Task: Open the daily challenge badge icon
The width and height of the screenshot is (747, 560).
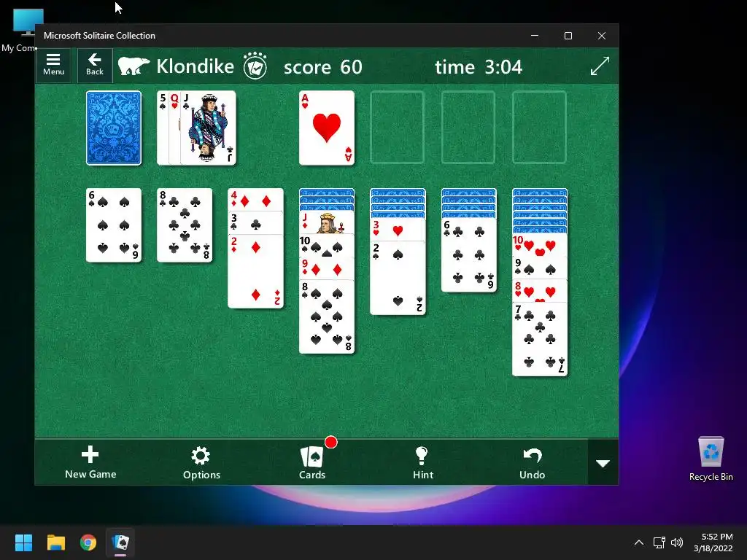Action: [255, 66]
